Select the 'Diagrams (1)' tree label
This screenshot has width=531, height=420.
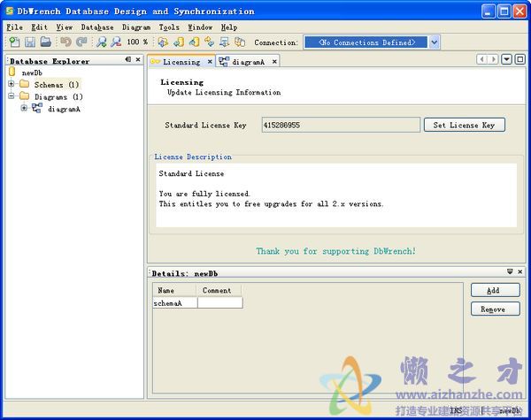58,96
